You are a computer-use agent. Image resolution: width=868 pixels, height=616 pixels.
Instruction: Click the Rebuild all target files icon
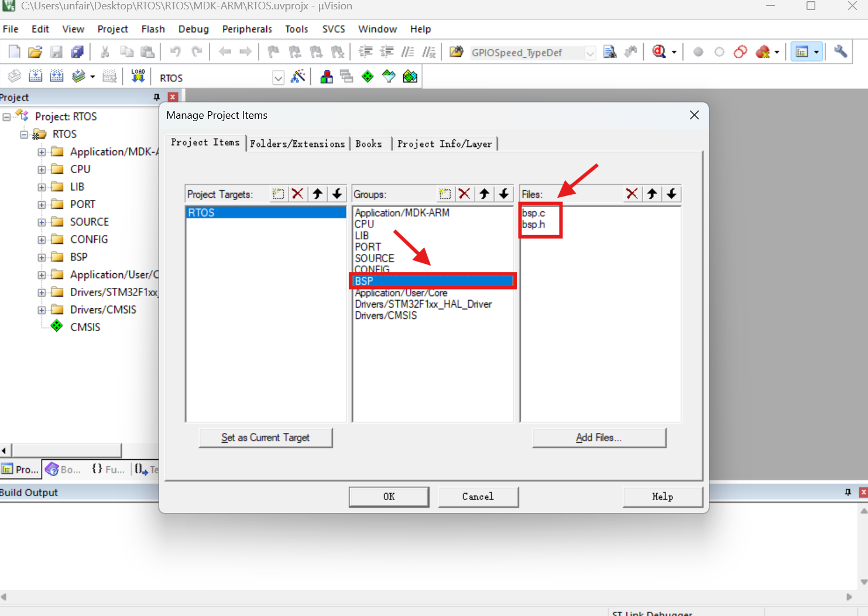click(57, 76)
